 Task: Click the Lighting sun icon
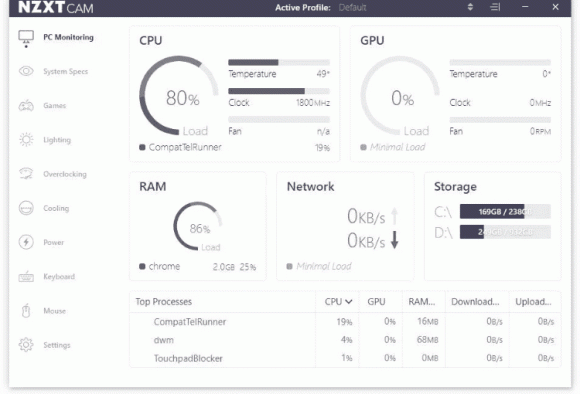(26, 139)
